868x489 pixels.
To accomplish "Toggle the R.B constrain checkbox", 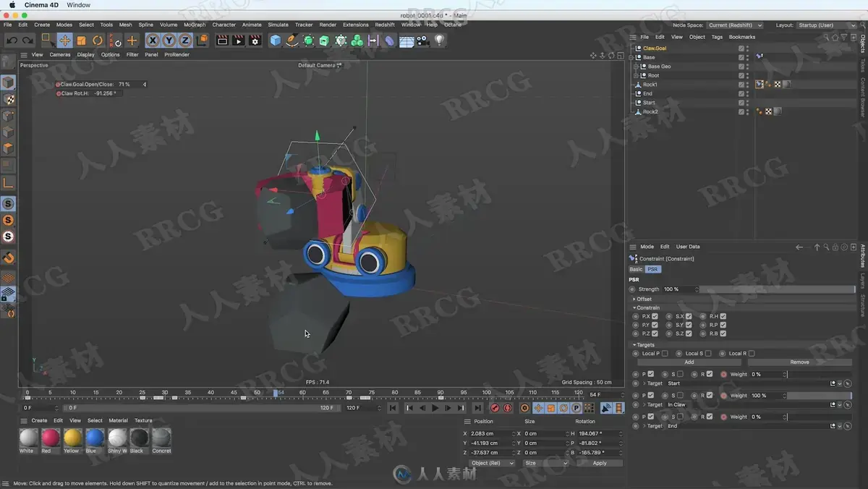I will (723, 333).
